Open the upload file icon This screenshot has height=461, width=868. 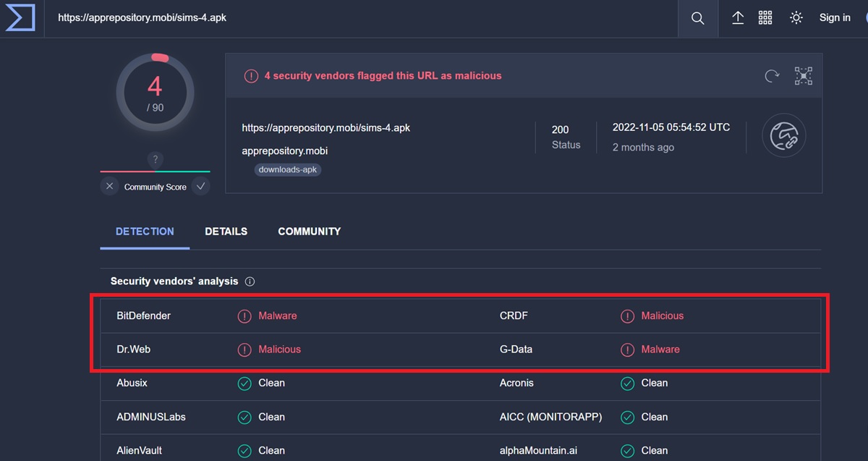click(x=737, y=18)
